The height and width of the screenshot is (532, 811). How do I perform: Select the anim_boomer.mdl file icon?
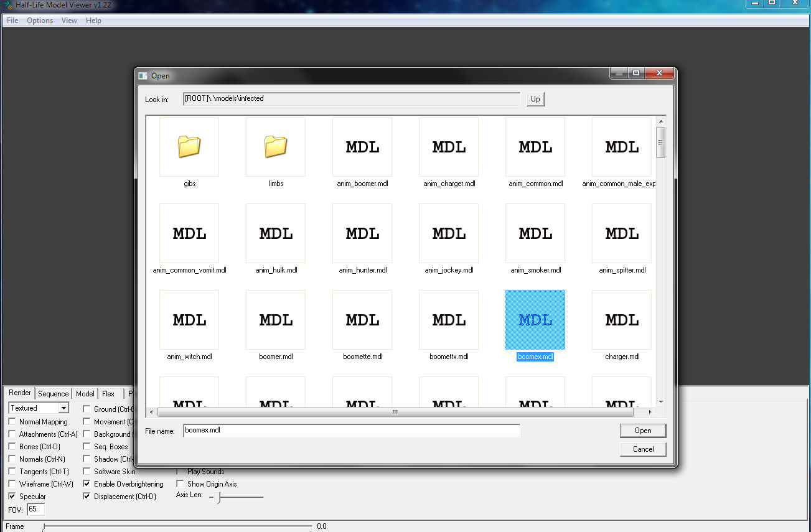(362, 147)
